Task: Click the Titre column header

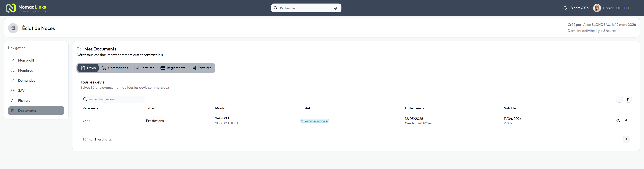Action: (150, 108)
